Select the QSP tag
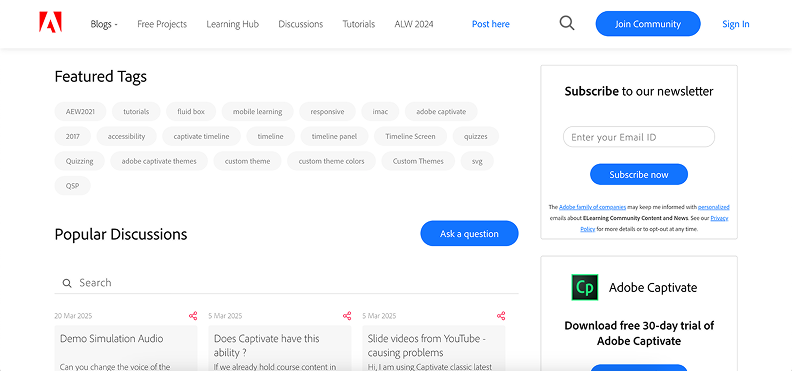792x371 pixels. [x=72, y=186]
